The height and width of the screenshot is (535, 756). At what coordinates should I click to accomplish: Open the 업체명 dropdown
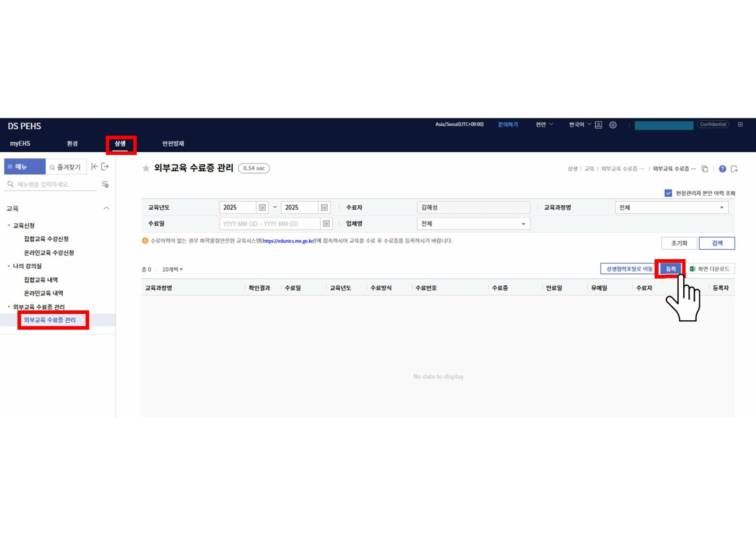pyautogui.click(x=473, y=224)
